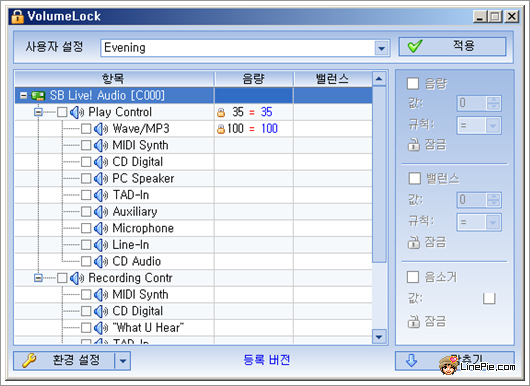Collapse the Play Control tree node
Screen dimensions: 530x386
point(38,112)
